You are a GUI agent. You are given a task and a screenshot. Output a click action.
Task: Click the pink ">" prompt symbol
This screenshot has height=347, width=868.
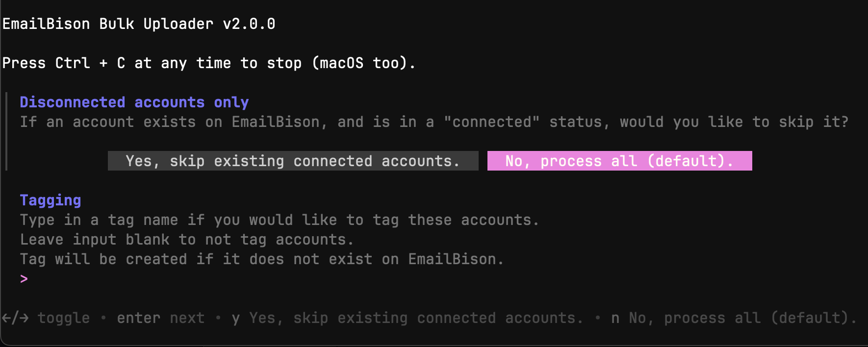pyautogui.click(x=24, y=279)
